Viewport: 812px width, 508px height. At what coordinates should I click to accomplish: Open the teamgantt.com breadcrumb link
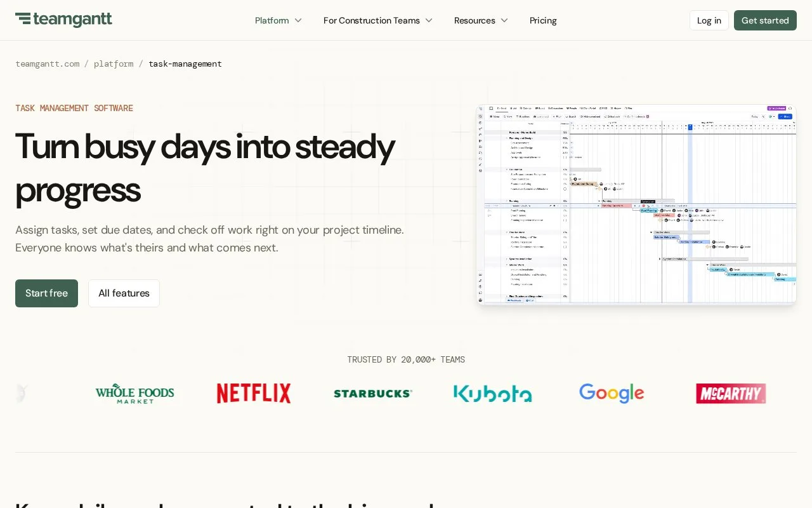48,63
